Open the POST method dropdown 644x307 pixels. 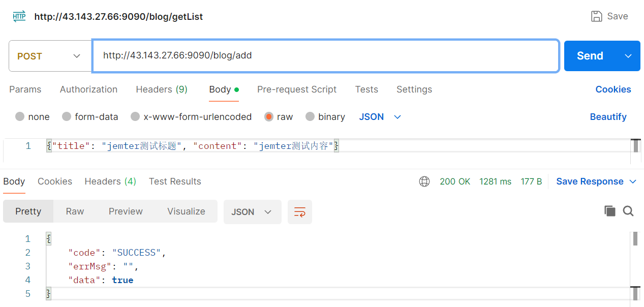click(x=50, y=56)
